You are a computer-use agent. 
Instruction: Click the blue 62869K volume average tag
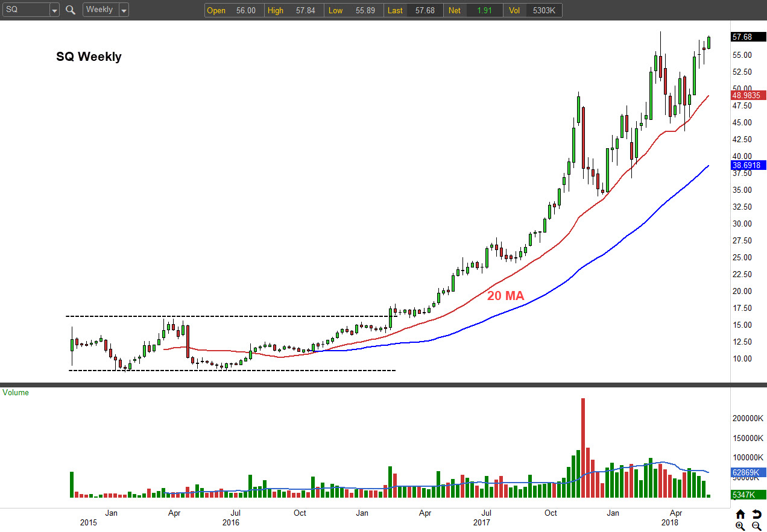pos(748,472)
